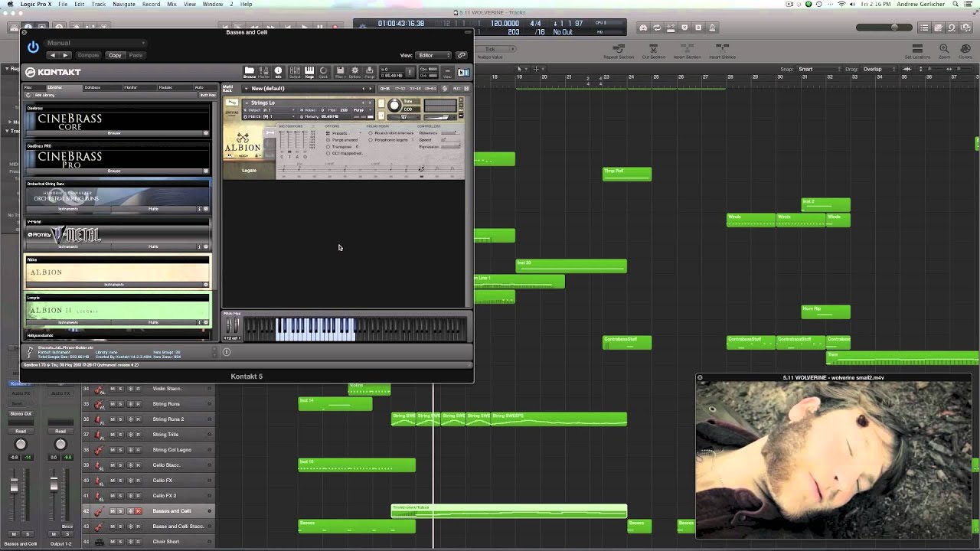Adjust the Dynamics controller slider
980x551 pixels.
coord(449,133)
